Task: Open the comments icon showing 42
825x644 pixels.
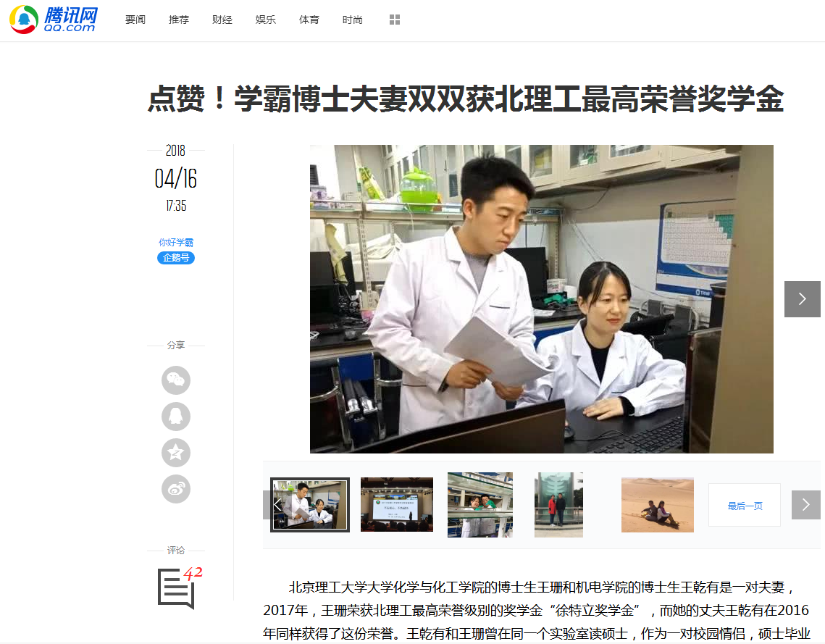Action: pyautogui.click(x=177, y=587)
